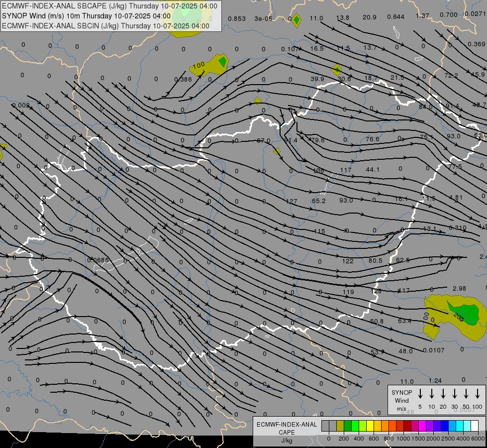Image resolution: width=487 pixels, height=448 pixels.
Task: Click the map value 79.6
Action: click(318, 140)
